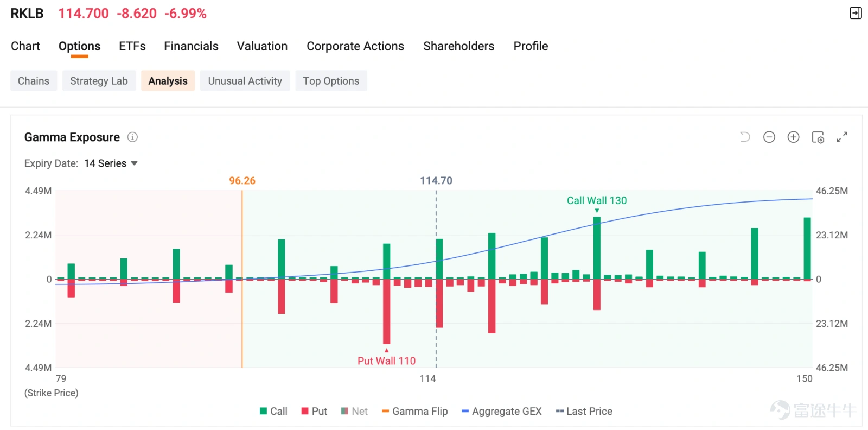Screen dimensions: 868x430
Task: Click the 150 strike price axis label
Action: click(x=805, y=379)
